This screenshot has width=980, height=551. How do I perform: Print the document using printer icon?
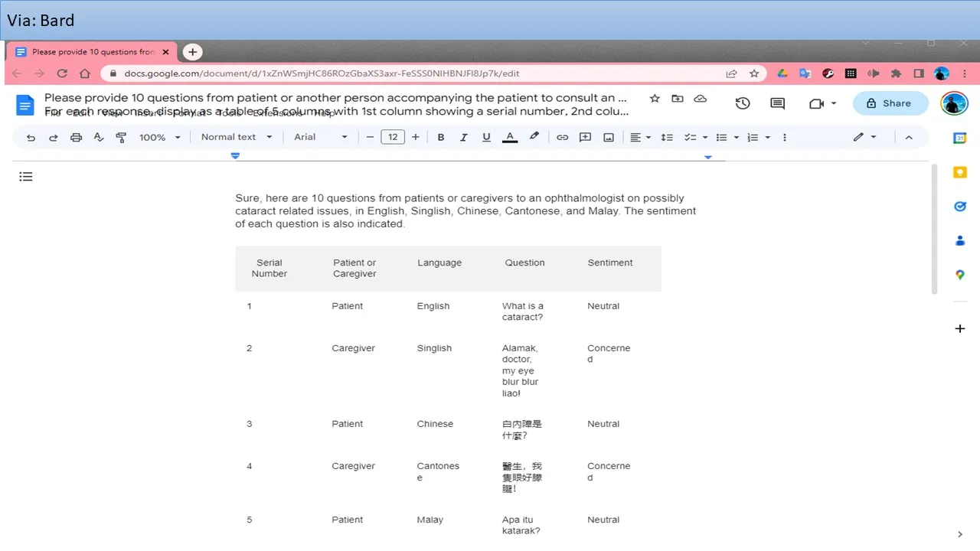[x=76, y=137]
